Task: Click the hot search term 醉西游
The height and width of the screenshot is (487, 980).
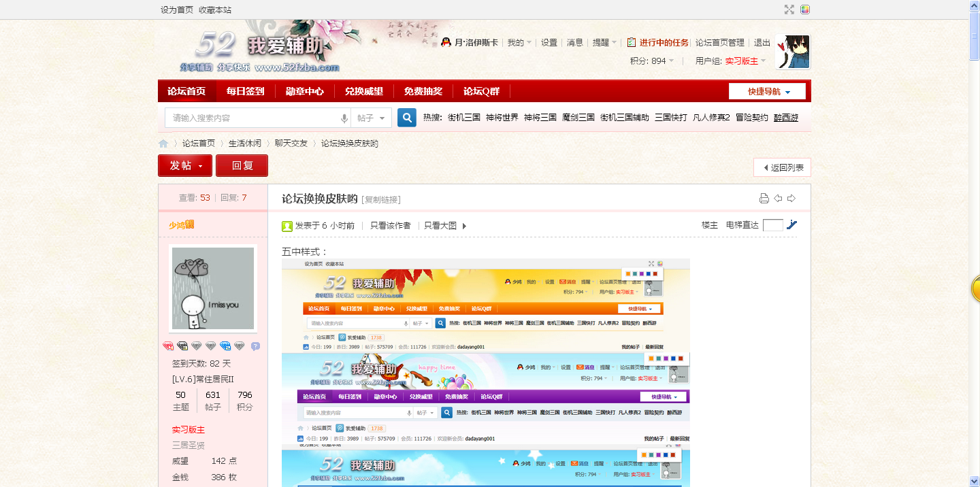Action: click(x=786, y=118)
